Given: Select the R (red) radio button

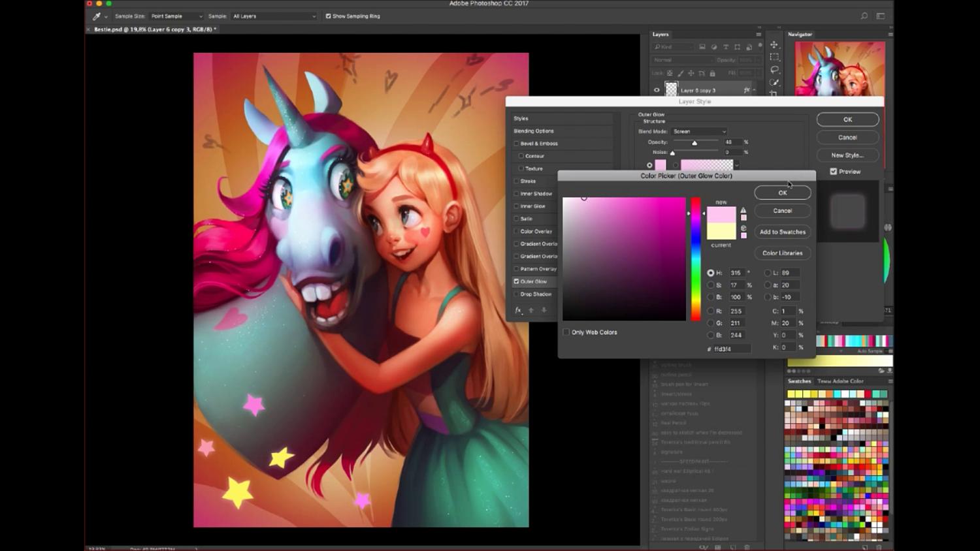Looking at the screenshot, I should [x=710, y=311].
